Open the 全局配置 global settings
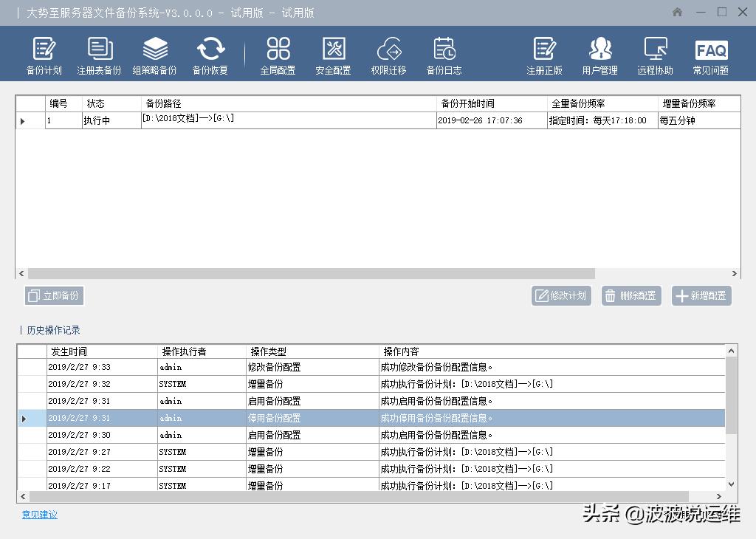 point(277,53)
